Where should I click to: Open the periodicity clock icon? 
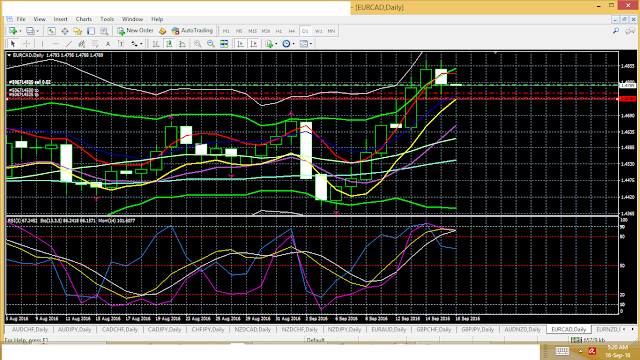[286, 44]
